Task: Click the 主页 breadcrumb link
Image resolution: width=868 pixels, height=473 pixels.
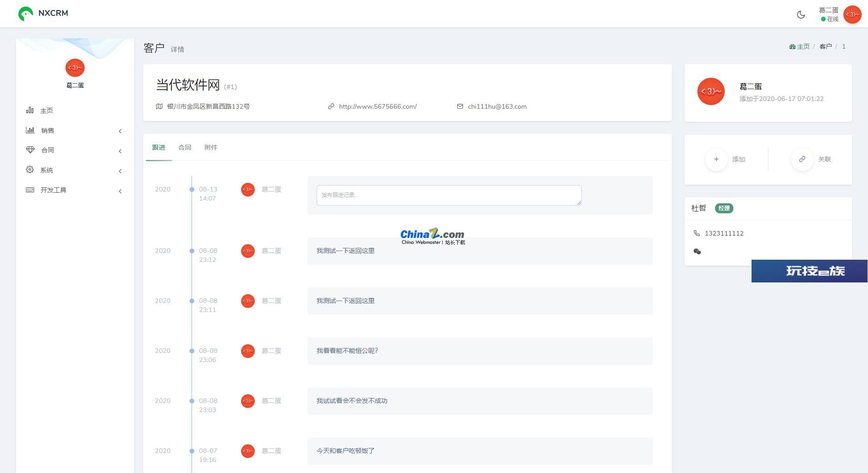Action: tap(803, 46)
